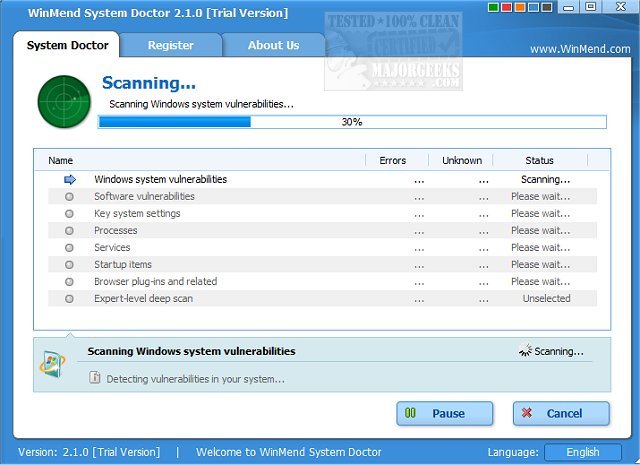Switch to the System Doctor tab
The image size is (640, 465).
tap(67, 45)
